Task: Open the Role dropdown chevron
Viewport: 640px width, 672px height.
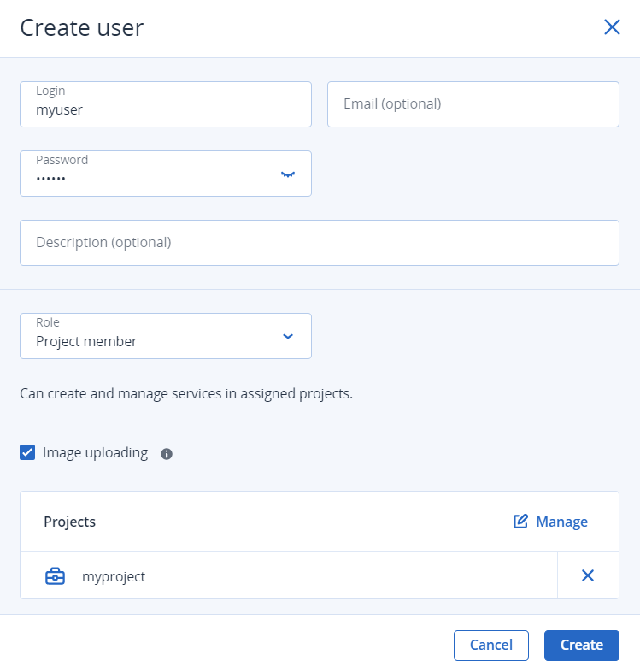Action: point(288,337)
